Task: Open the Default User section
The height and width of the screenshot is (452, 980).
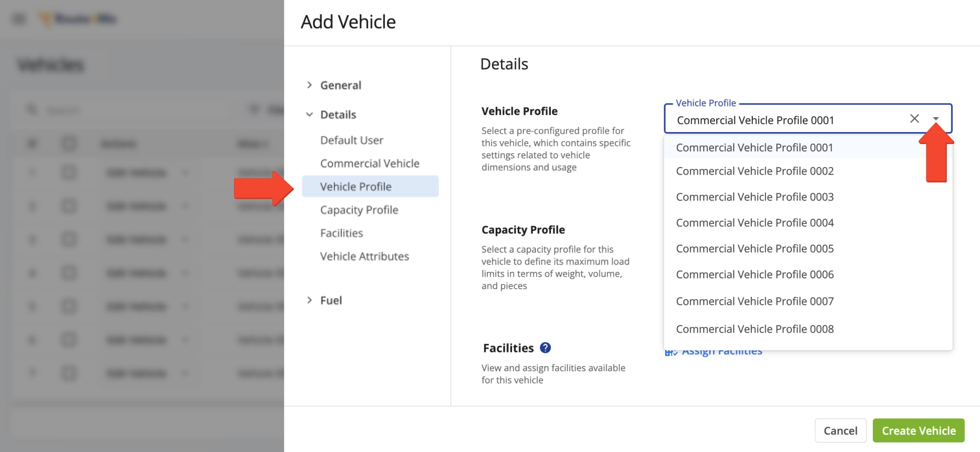Action: (x=351, y=140)
